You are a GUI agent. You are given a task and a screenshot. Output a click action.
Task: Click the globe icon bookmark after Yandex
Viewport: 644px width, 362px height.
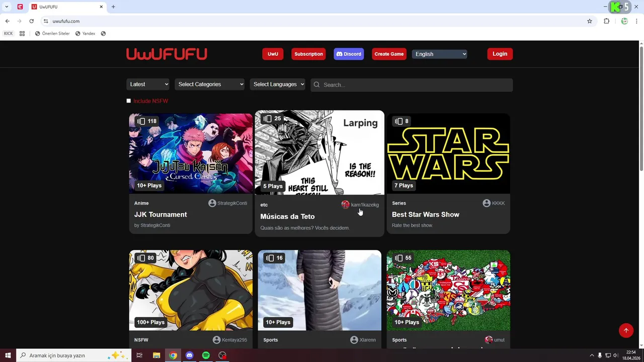pos(103,34)
